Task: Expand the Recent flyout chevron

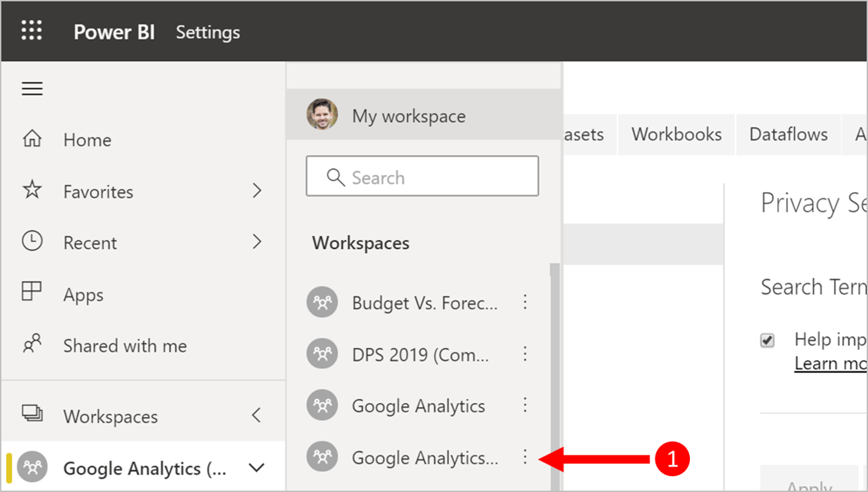Action: point(257,242)
